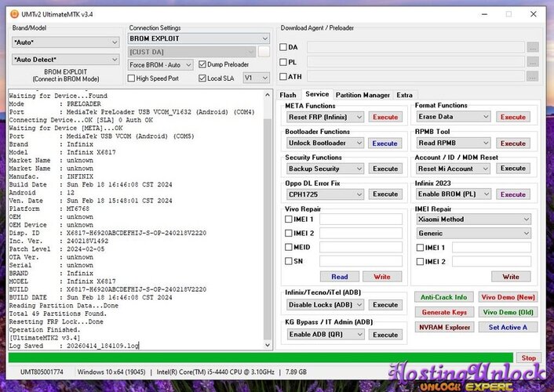
Task: Click Vivo Repair Write button
Action: coord(382,277)
